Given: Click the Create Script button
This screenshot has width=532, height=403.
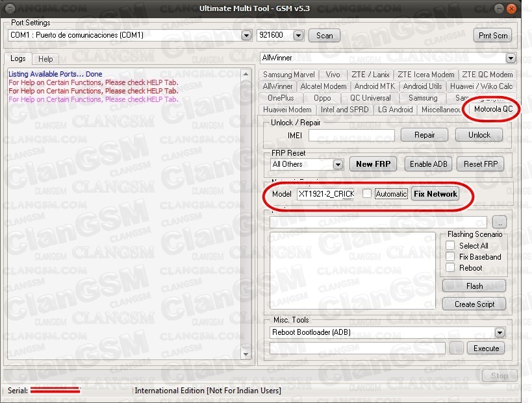Looking at the screenshot, I should (474, 304).
